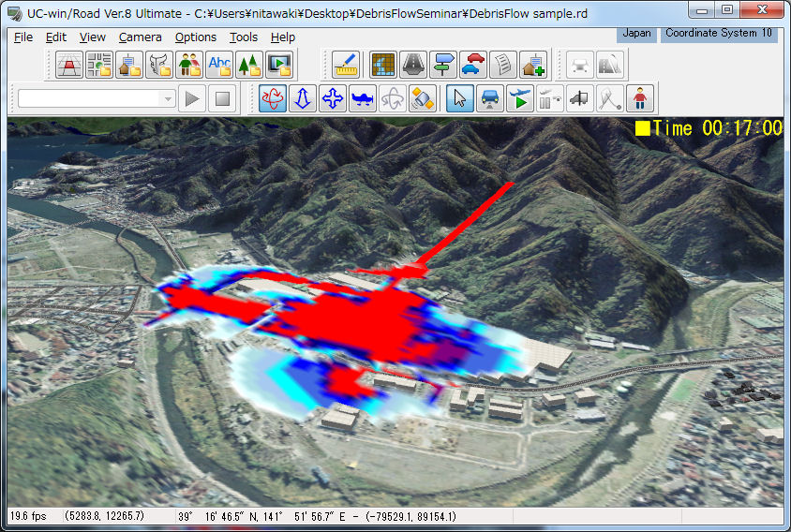This screenshot has width=791, height=532.
Task: Open the Japan region selector
Action: [636, 34]
